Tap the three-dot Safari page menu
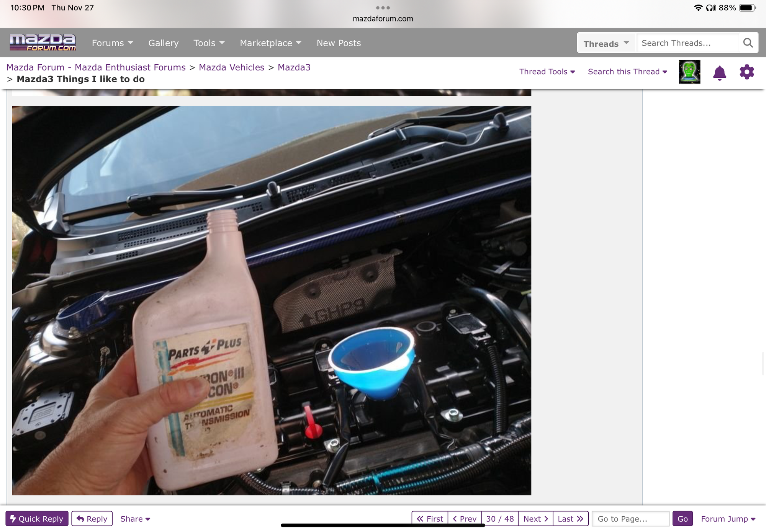 (383, 8)
